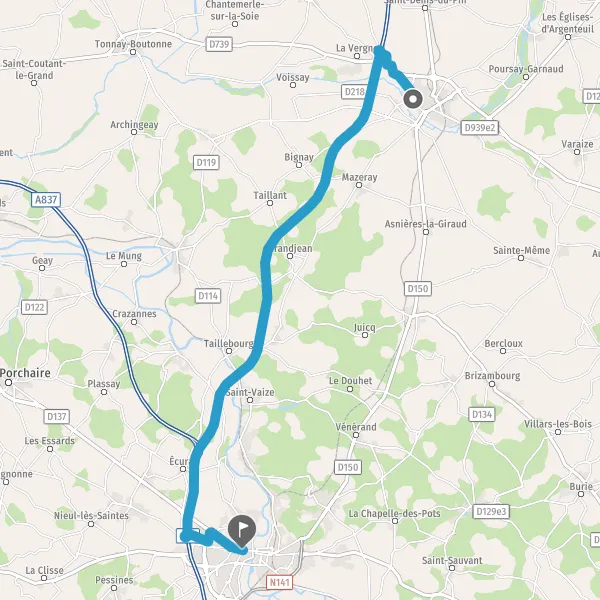This screenshot has width=600, height=600.
Task: Click the A837 motorway shield
Action: point(46,200)
